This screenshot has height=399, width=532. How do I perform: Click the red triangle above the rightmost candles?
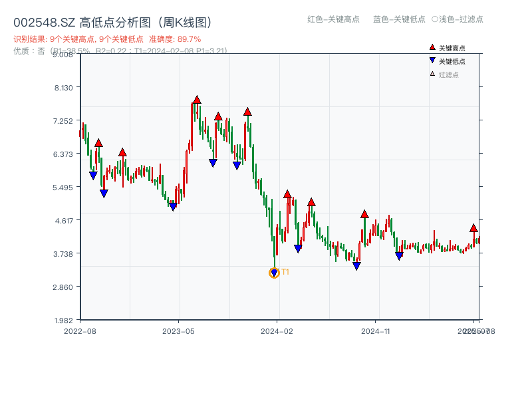point(474,227)
